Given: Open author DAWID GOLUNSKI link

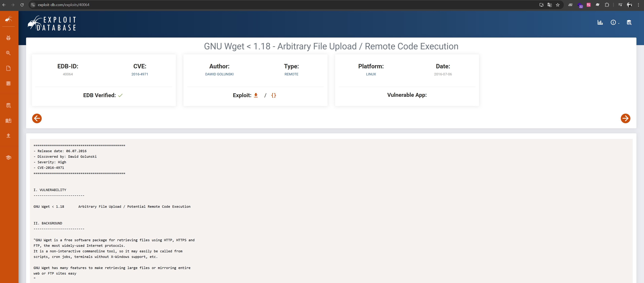Looking at the screenshot, I should tap(219, 74).
